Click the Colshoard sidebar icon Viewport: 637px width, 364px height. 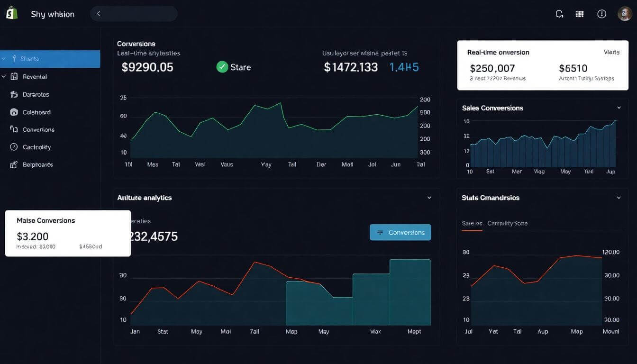[14, 112]
